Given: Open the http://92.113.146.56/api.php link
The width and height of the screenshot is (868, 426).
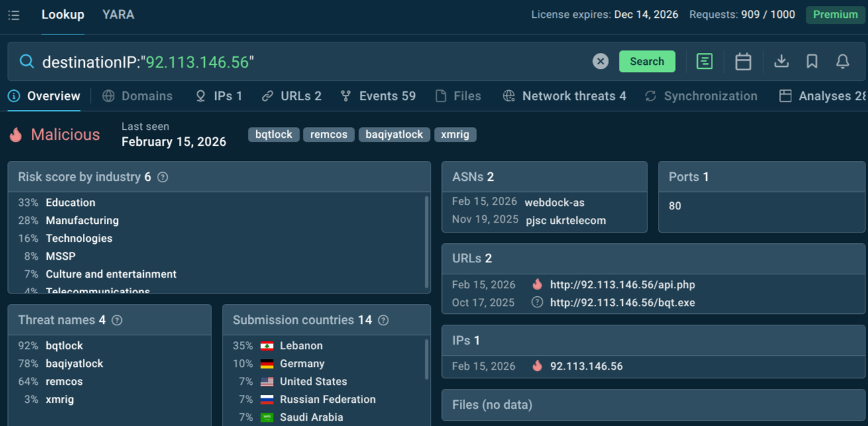Looking at the screenshot, I should tap(622, 284).
